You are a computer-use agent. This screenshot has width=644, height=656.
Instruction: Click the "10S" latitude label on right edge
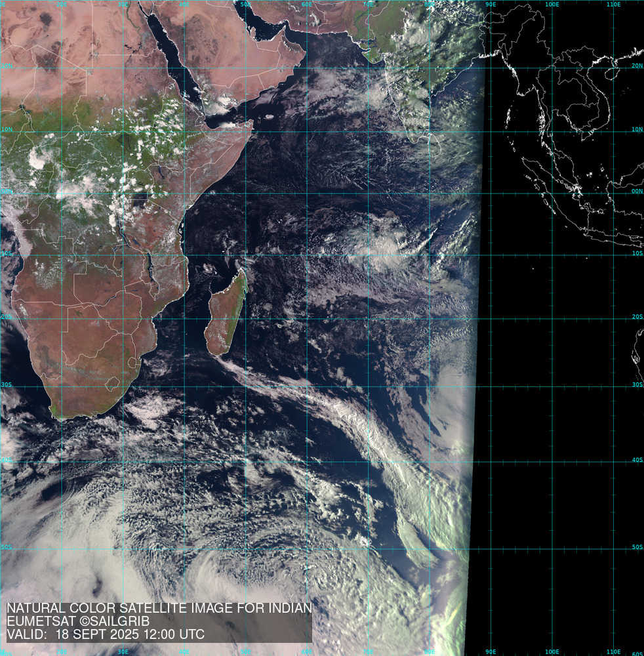click(636, 254)
